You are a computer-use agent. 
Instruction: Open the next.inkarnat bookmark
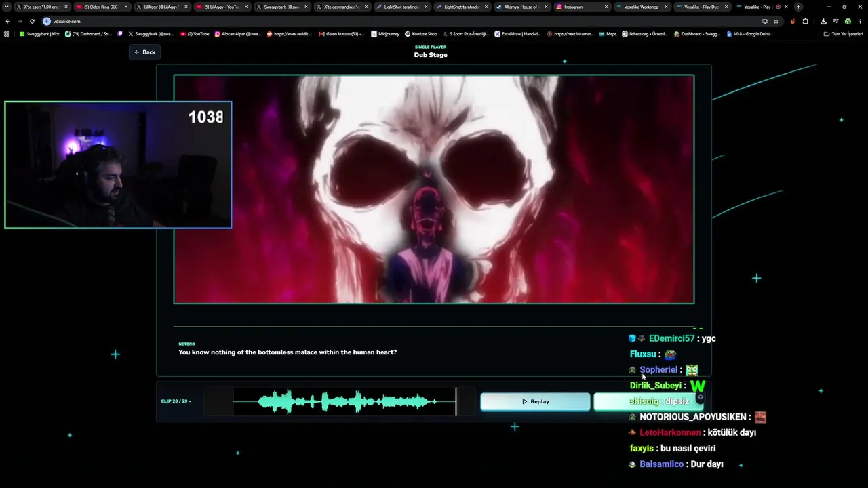(x=570, y=33)
